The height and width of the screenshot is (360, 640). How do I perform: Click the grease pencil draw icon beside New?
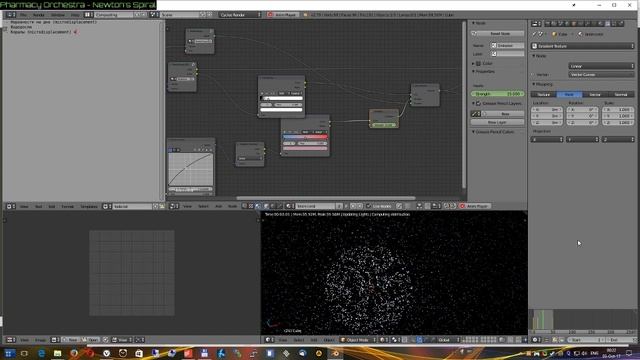(476, 114)
